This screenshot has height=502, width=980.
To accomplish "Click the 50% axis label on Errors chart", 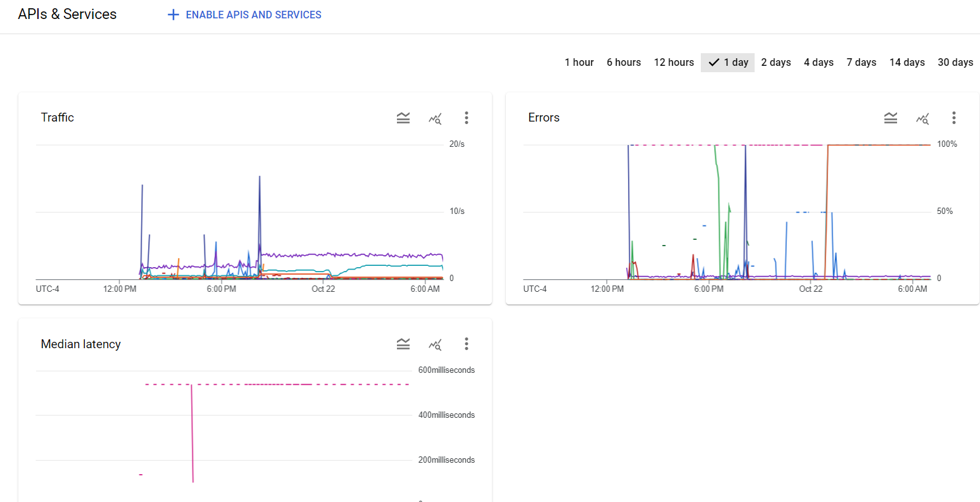I will tap(945, 211).
